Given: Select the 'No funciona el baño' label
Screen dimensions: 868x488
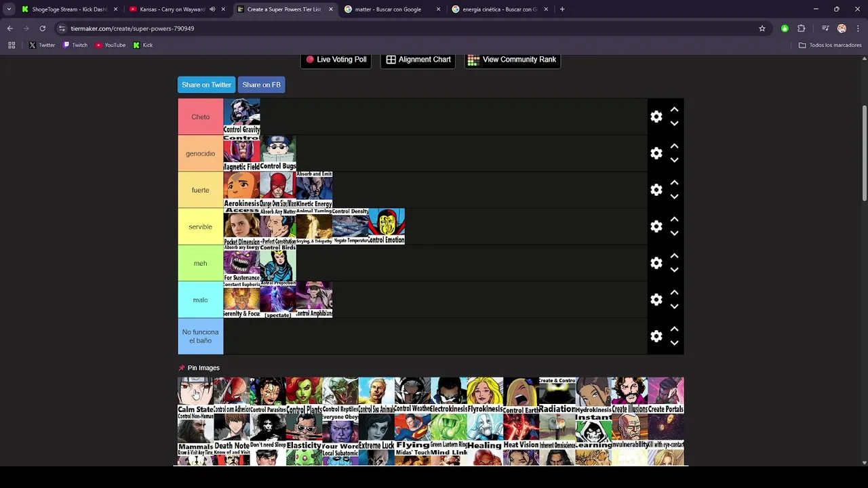Looking at the screenshot, I should (x=200, y=336).
